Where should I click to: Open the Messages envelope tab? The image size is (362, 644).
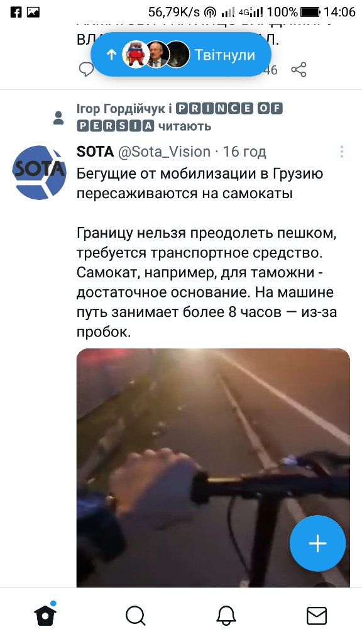(x=317, y=616)
